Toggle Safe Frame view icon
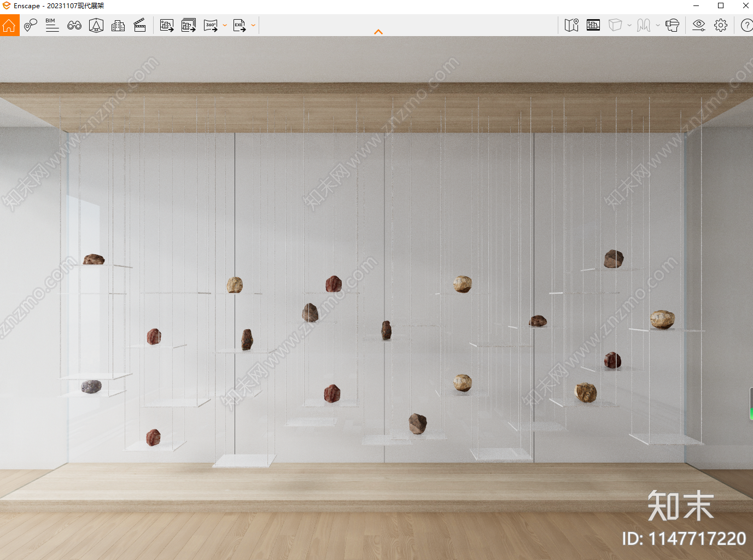Screen dimensions: 753x560 pyautogui.click(x=593, y=25)
